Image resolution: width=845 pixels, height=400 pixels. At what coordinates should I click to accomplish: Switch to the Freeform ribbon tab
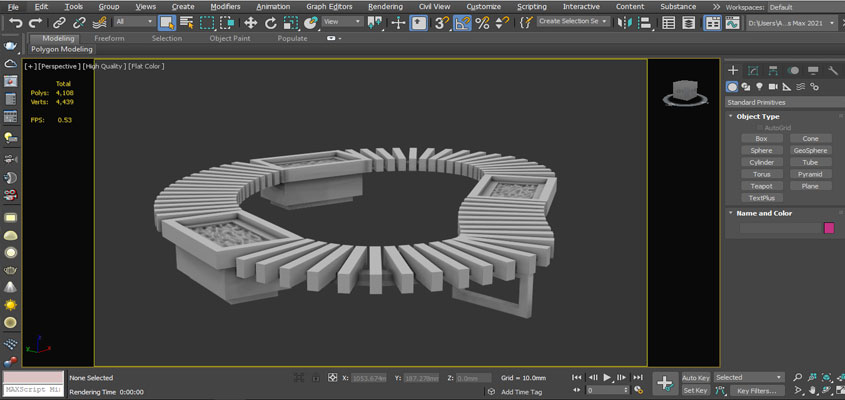point(109,39)
